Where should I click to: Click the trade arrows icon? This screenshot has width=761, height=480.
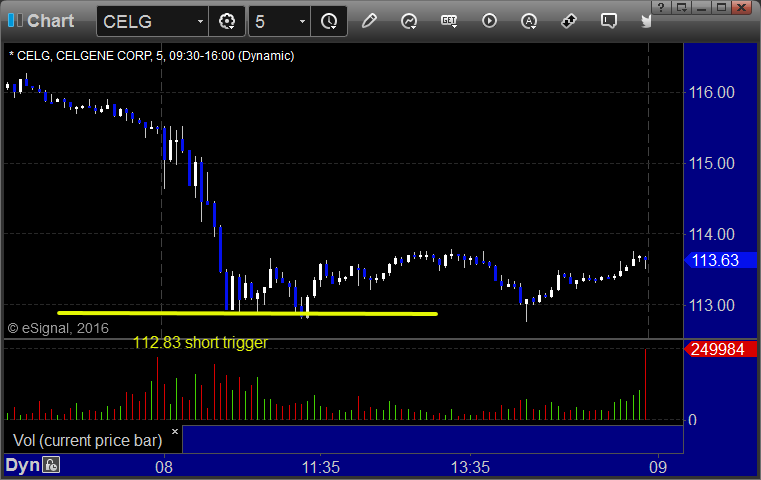click(569, 21)
